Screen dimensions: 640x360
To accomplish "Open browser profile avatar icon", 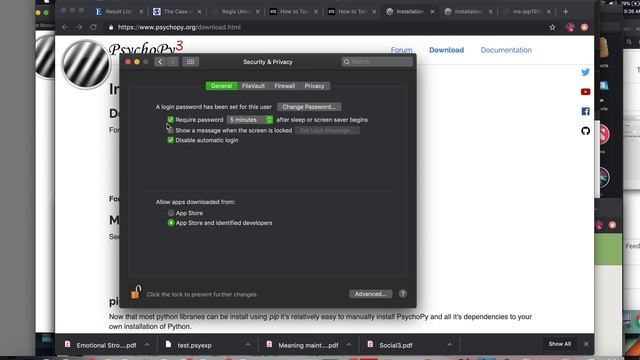I will [x=570, y=27].
